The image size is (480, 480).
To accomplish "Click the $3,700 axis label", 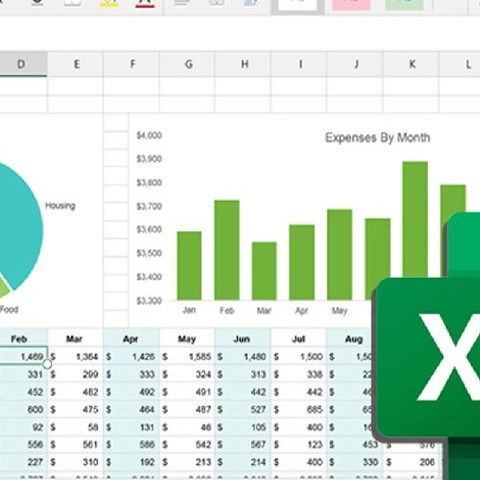I will click(149, 206).
